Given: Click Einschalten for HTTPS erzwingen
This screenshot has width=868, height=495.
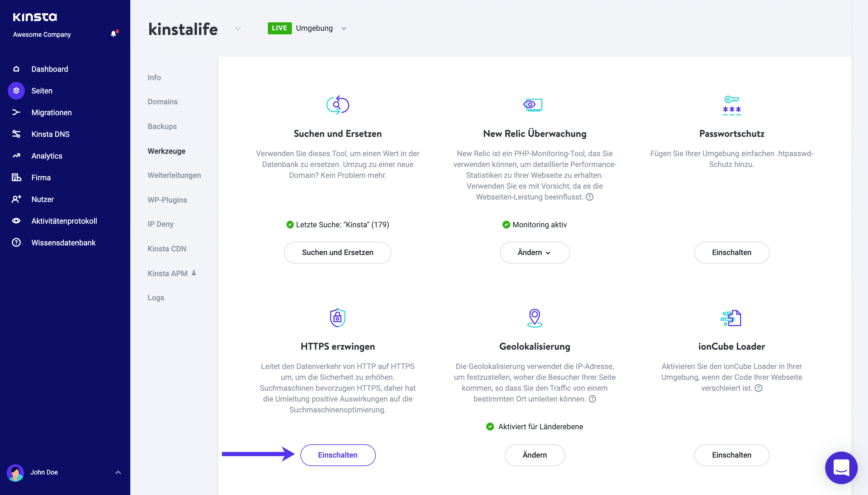Looking at the screenshot, I should point(337,455).
